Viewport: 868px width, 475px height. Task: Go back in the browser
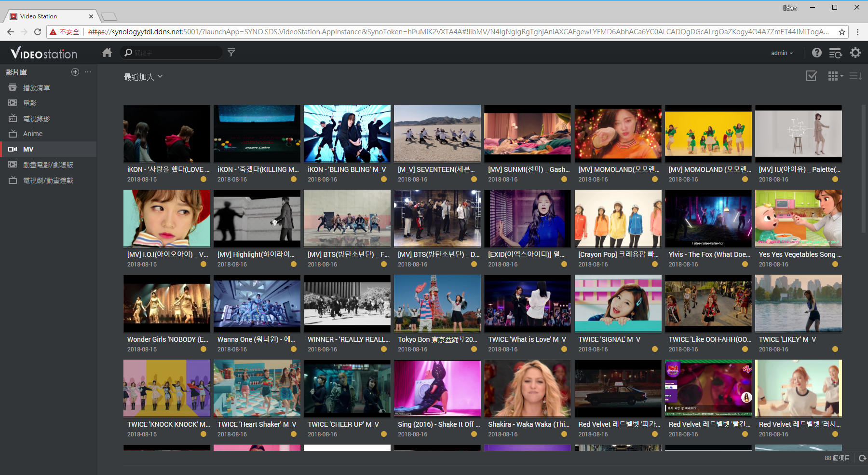click(11, 32)
